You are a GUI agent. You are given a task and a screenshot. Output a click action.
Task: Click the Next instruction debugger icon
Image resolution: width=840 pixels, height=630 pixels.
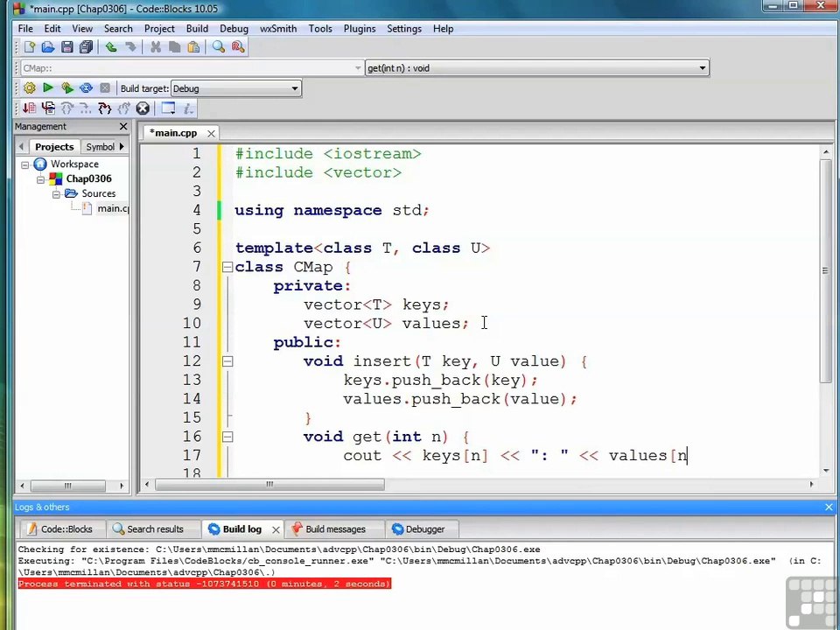[86, 108]
